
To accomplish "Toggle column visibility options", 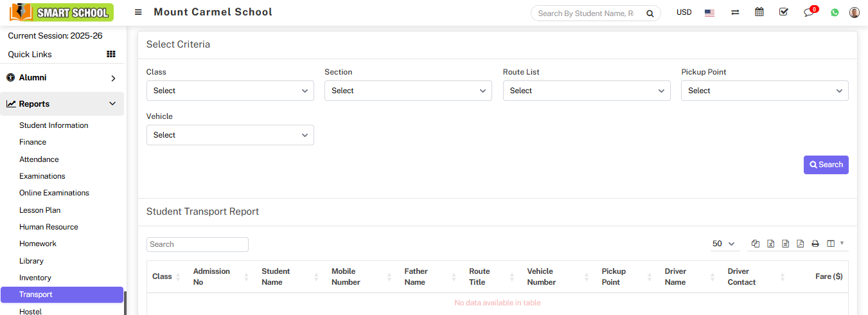I will [x=835, y=244].
